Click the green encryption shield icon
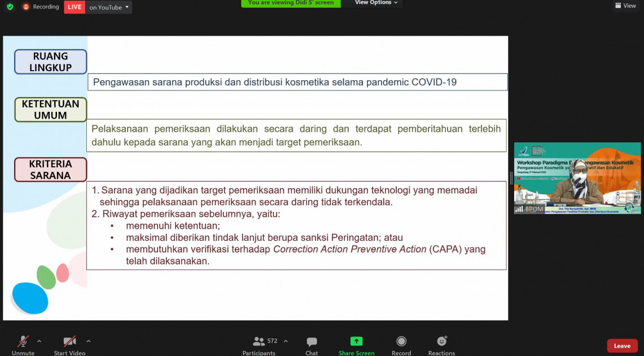The image size is (644, 356). [x=10, y=7]
